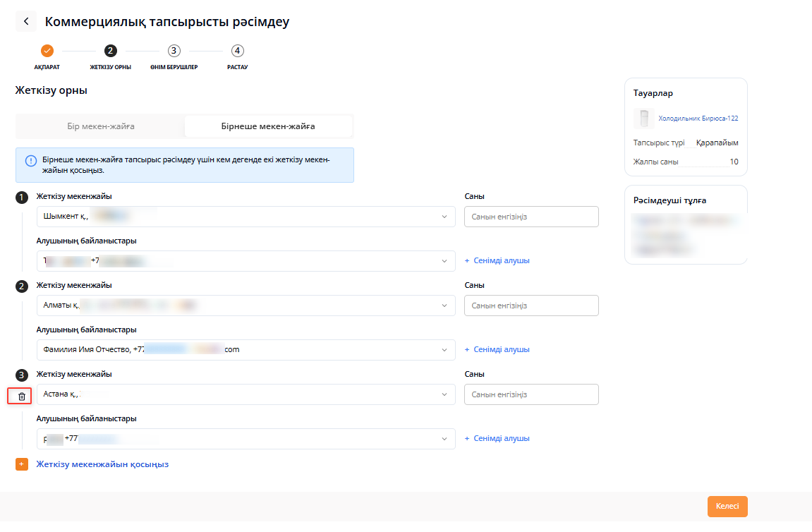Image resolution: width=812 pixels, height=532 pixels.
Task: Click quantity field for Астана address
Action: 531,394
